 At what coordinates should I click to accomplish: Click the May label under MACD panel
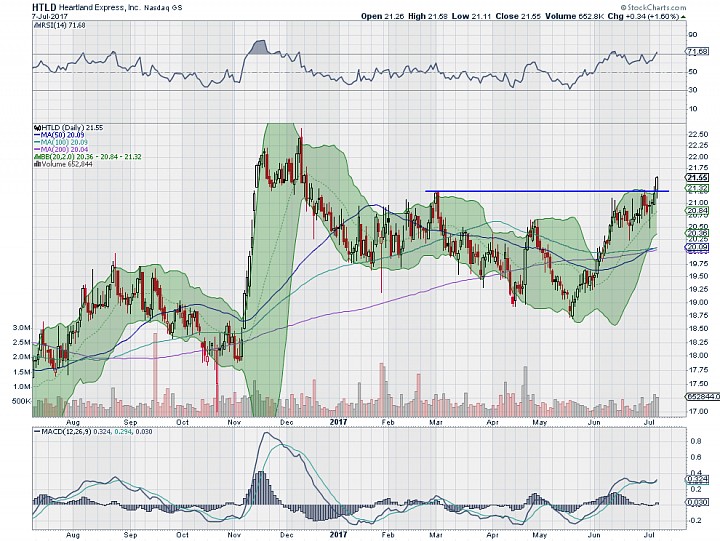pyautogui.click(x=539, y=535)
